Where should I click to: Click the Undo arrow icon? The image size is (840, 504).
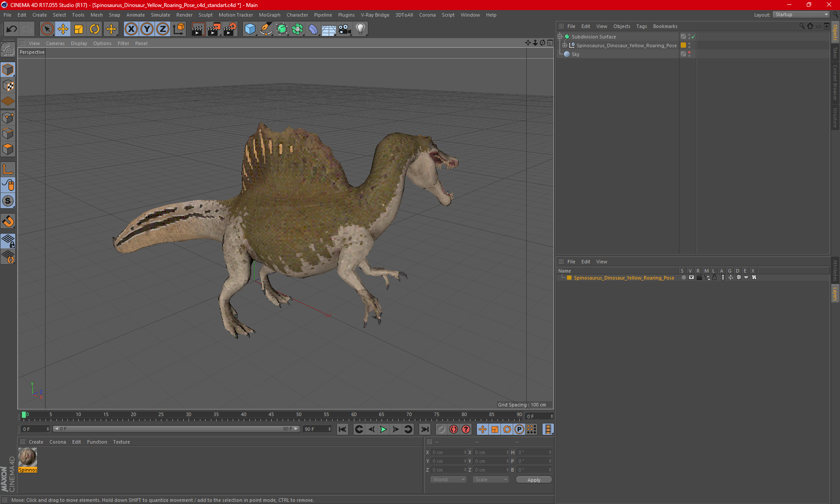pyautogui.click(x=11, y=29)
